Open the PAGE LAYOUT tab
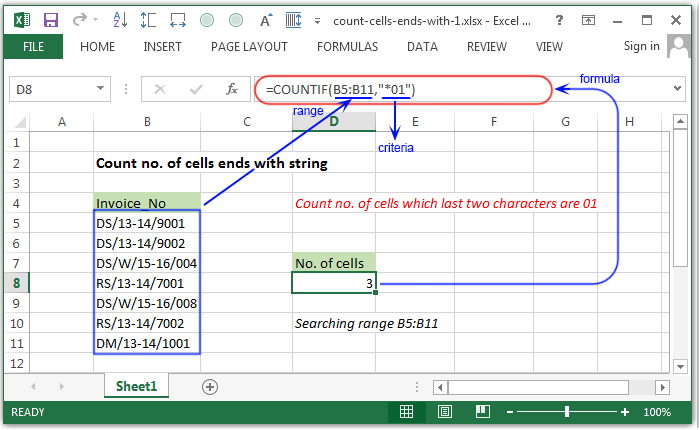699x430 pixels. point(249,46)
